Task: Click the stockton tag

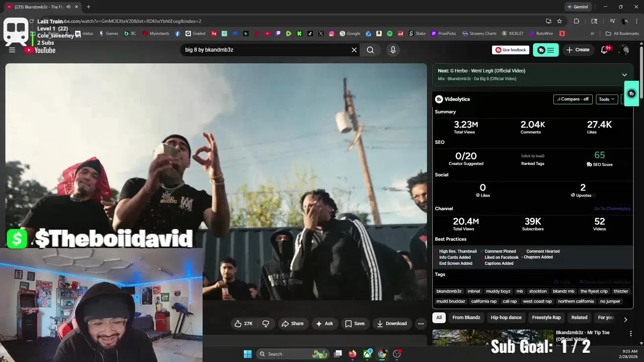Action: click(538, 291)
